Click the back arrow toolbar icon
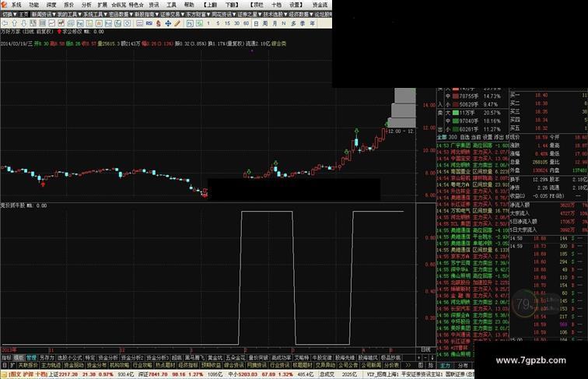 coord(5,23)
